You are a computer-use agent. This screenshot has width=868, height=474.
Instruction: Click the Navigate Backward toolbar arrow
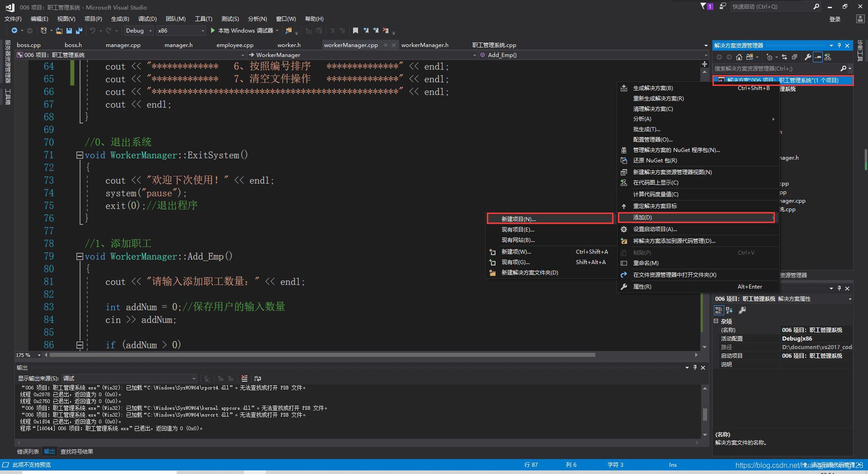point(14,31)
